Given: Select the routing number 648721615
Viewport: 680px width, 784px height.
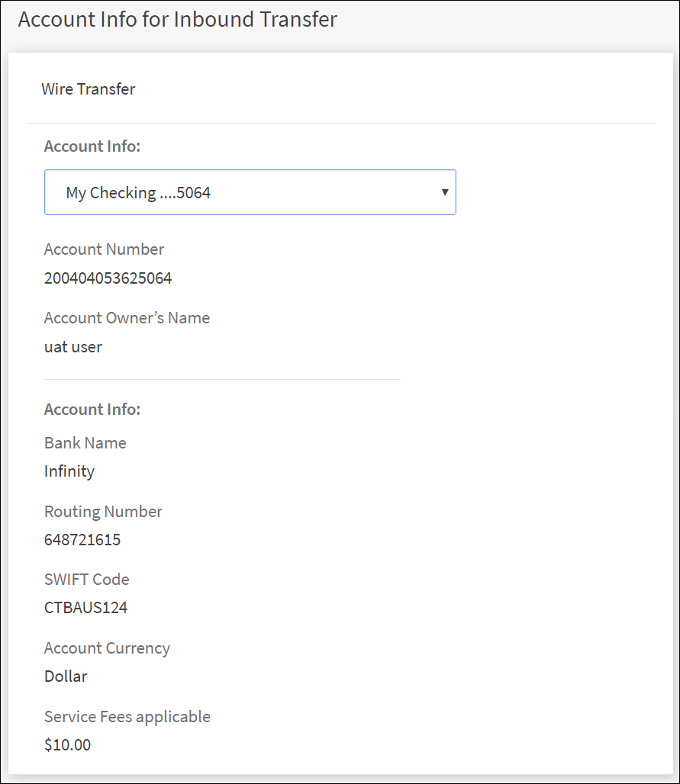Looking at the screenshot, I should (82, 540).
